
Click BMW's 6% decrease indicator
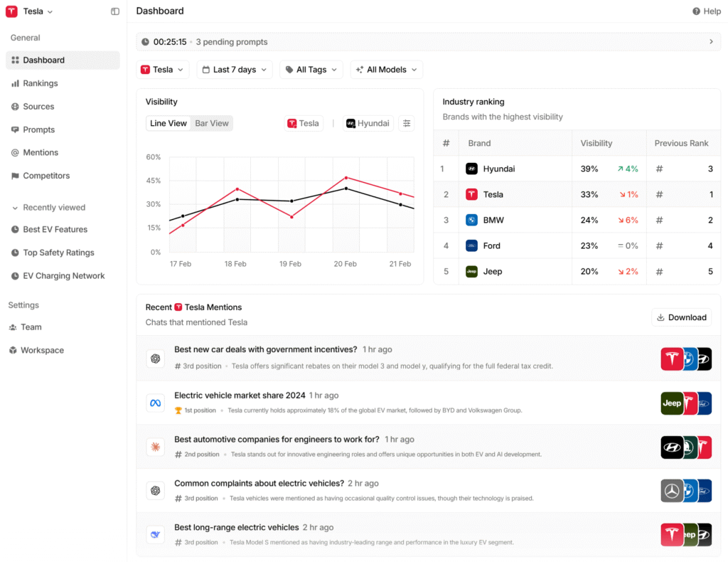pyautogui.click(x=628, y=220)
